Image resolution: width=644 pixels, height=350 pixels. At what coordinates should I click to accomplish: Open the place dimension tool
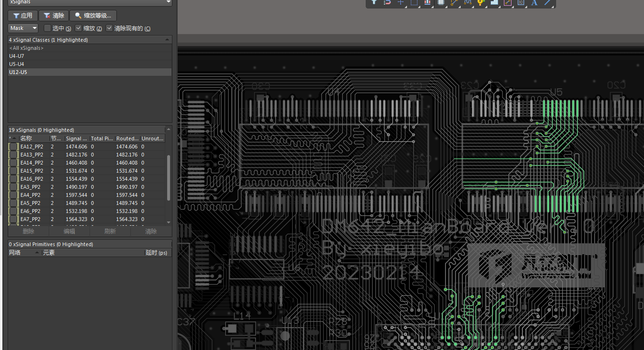click(521, 2)
